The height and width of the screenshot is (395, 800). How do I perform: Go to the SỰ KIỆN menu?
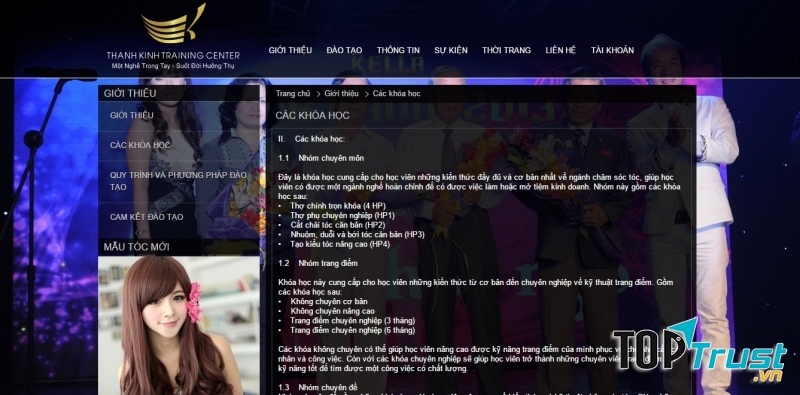(x=451, y=50)
